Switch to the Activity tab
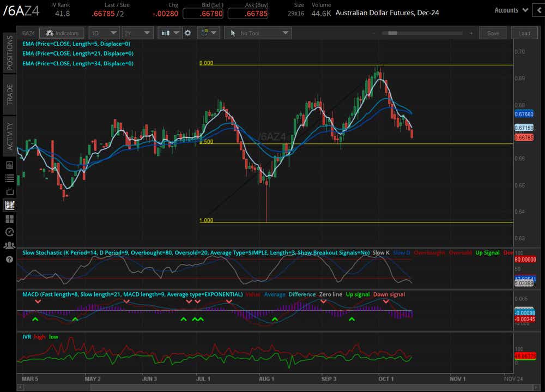The height and width of the screenshot is (392, 545). point(9,136)
